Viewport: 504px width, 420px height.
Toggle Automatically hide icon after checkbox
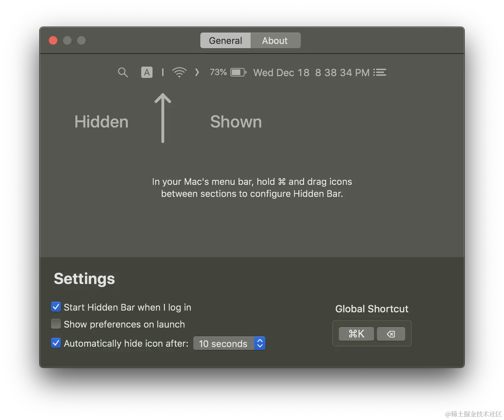pyautogui.click(x=56, y=343)
